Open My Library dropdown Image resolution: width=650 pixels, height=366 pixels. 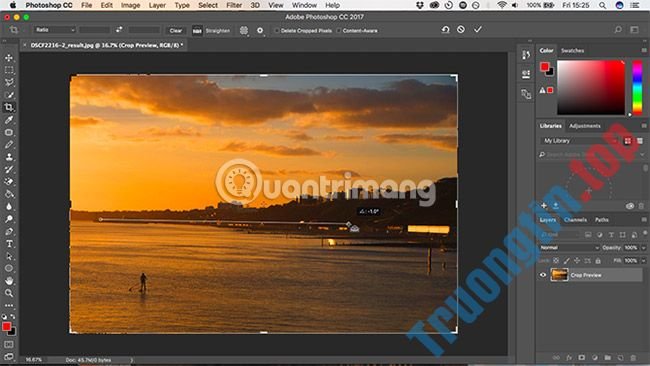tap(579, 141)
